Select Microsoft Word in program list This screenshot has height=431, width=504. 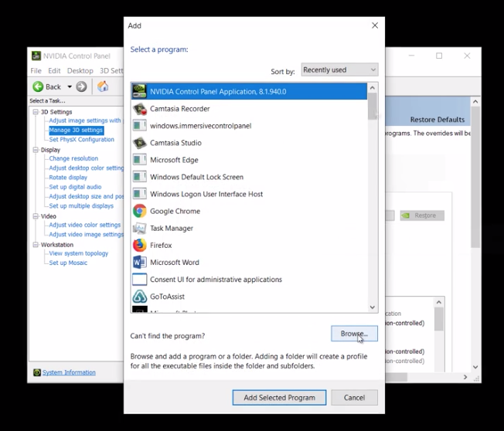(x=249, y=262)
